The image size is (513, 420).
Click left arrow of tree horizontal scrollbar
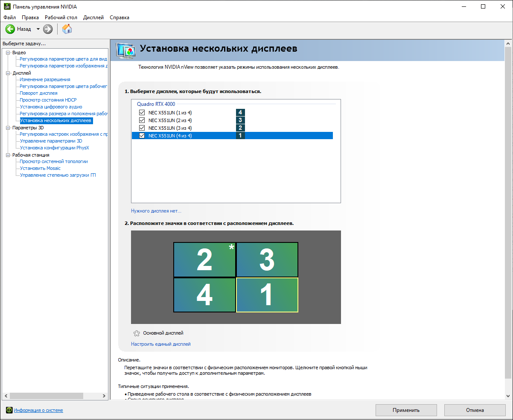(x=6, y=396)
